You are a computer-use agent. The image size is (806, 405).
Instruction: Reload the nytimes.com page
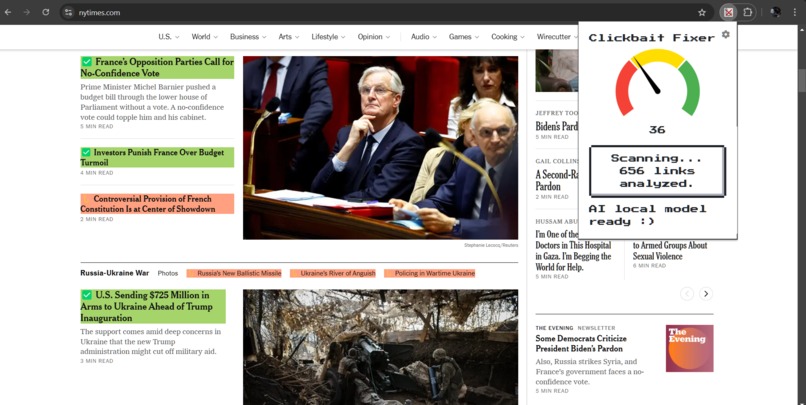pos(46,12)
